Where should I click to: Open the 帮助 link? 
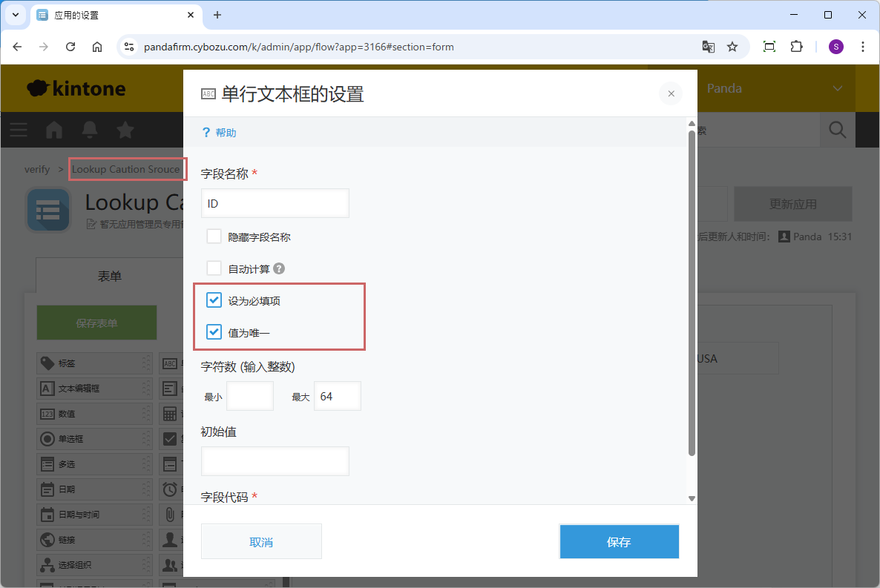(x=226, y=133)
